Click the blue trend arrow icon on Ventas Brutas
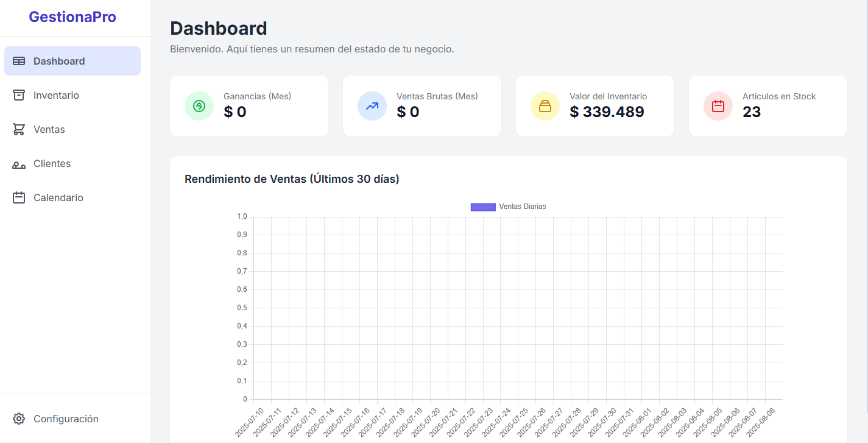 tap(372, 105)
